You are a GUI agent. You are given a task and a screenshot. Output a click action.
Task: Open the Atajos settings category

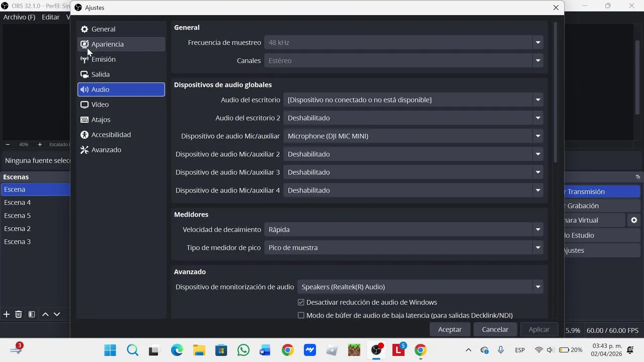[121, 120]
